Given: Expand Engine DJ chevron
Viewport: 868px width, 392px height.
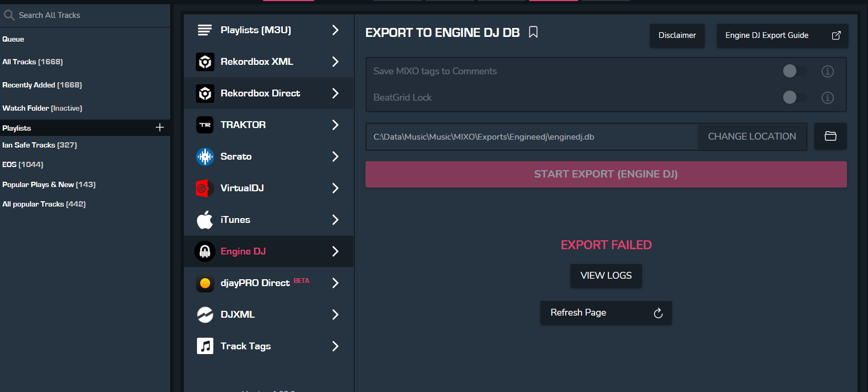Looking at the screenshot, I should pos(335,251).
